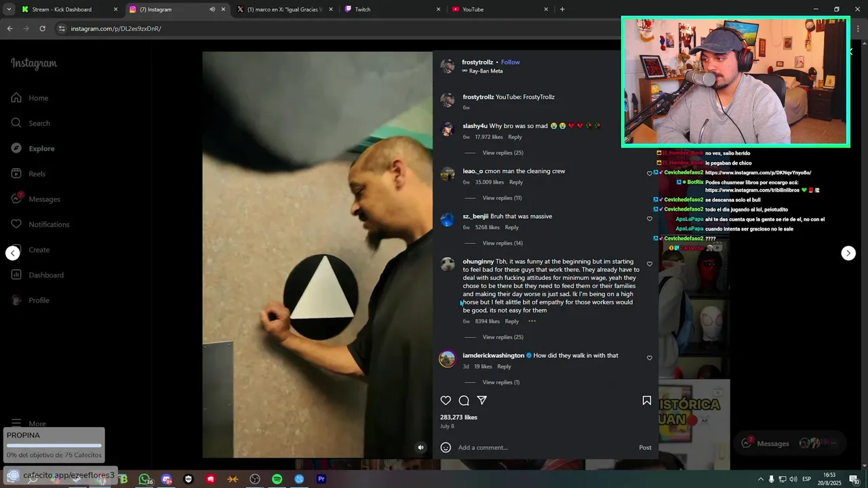Expand replies (25) under slashy4u comment
This screenshot has width=868, height=488.
click(x=502, y=152)
